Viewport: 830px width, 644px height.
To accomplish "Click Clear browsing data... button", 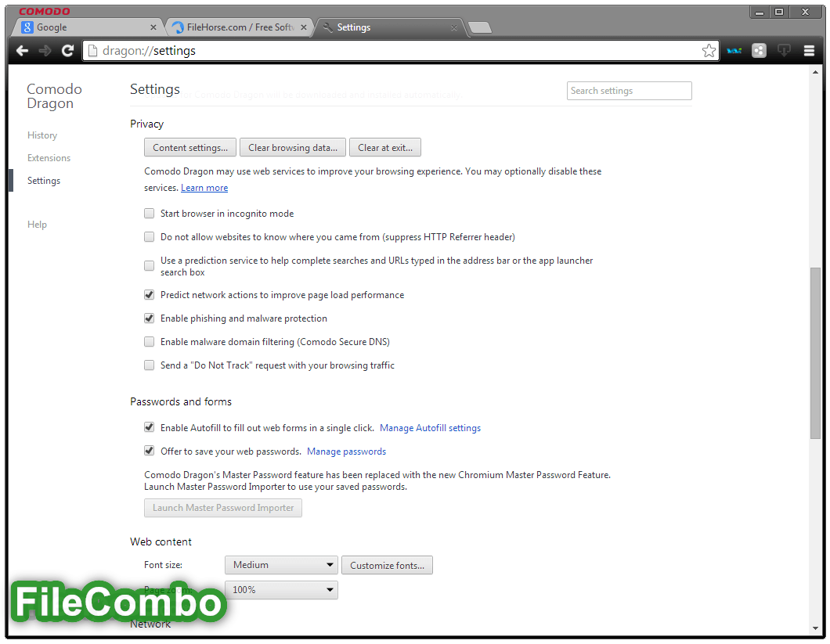I will point(293,148).
